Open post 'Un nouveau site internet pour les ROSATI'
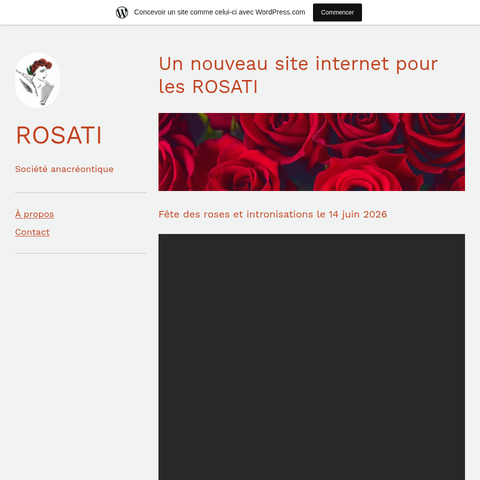Viewport: 480px width, 480px height. (x=298, y=75)
